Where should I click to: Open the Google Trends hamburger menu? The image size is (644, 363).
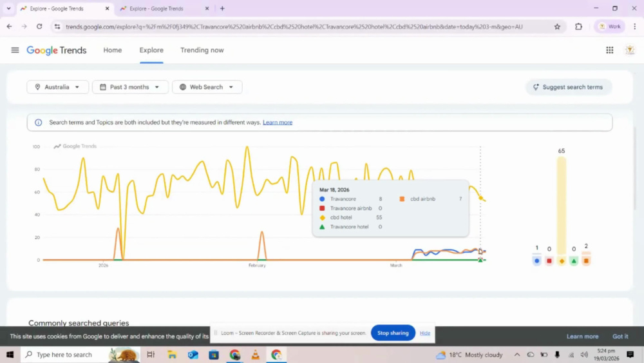[x=15, y=50]
